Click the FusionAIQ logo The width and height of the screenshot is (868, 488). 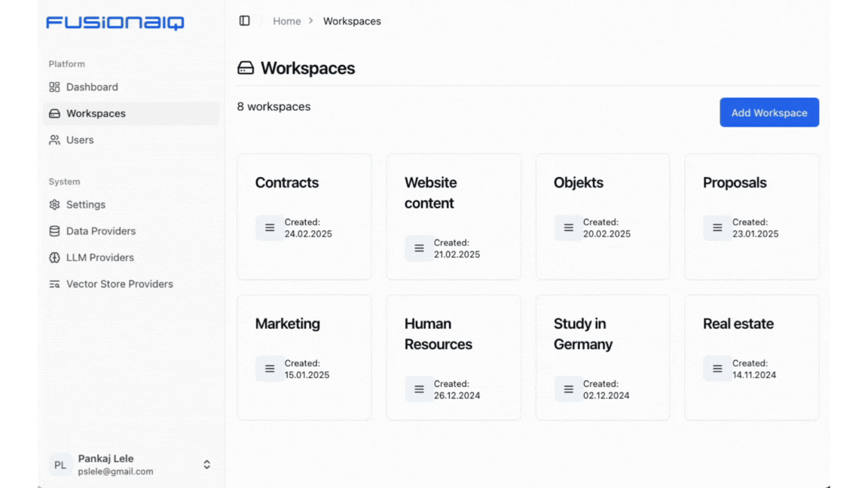(115, 23)
